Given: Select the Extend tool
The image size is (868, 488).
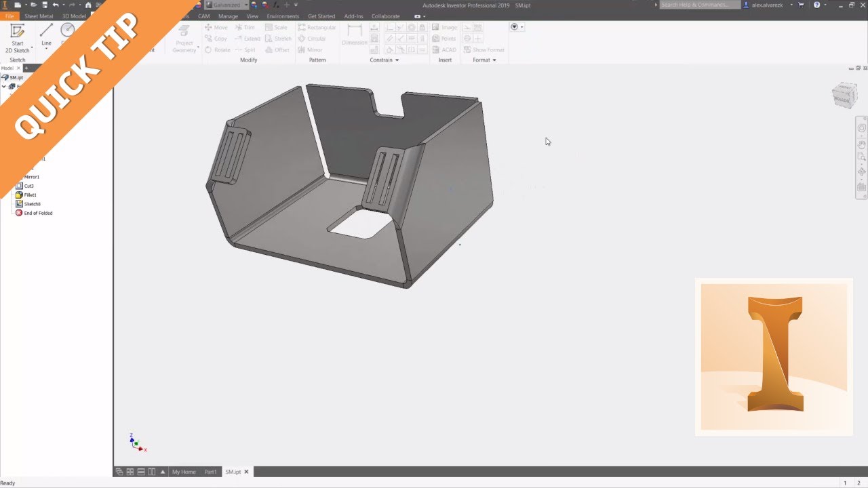Looking at the screenshot, I should (x=248, y=39).
